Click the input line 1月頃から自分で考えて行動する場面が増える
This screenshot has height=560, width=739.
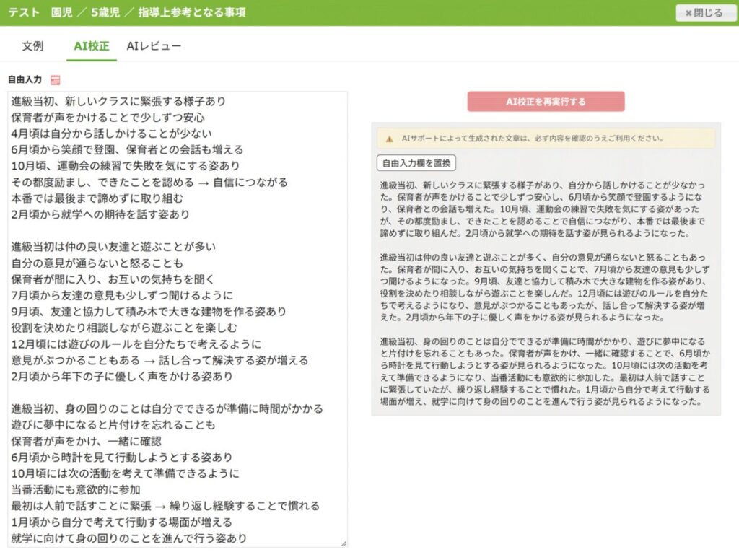(x=121, y=522)
